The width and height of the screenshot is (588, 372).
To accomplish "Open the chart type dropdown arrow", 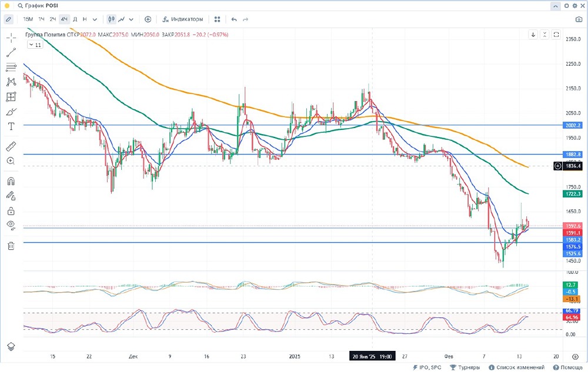I will pos(131,19).
